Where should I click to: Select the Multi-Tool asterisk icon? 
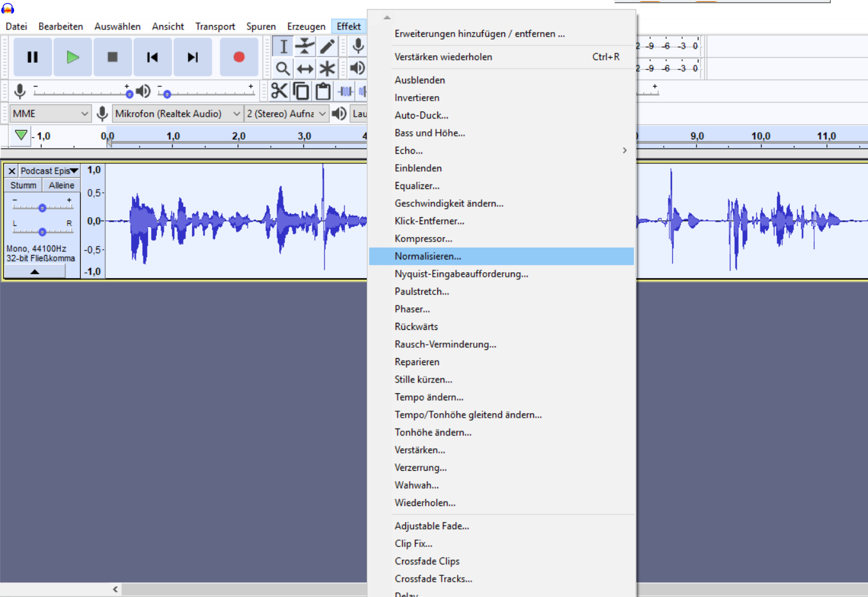click(327, 68)
